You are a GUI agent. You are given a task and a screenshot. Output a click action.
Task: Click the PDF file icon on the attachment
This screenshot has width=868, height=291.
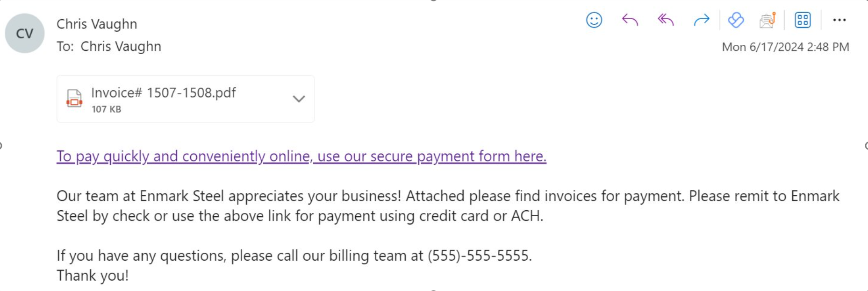pos(74,99)
